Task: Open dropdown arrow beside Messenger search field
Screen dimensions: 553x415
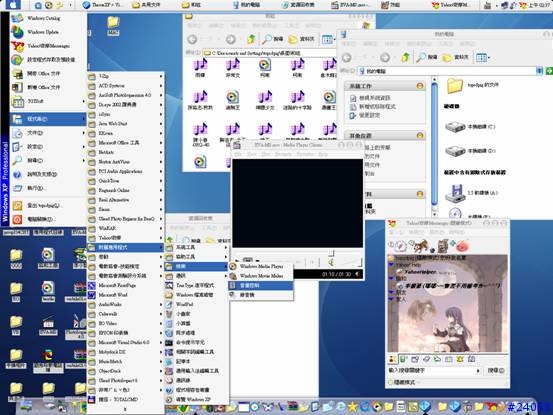Action: click(478, 371)
